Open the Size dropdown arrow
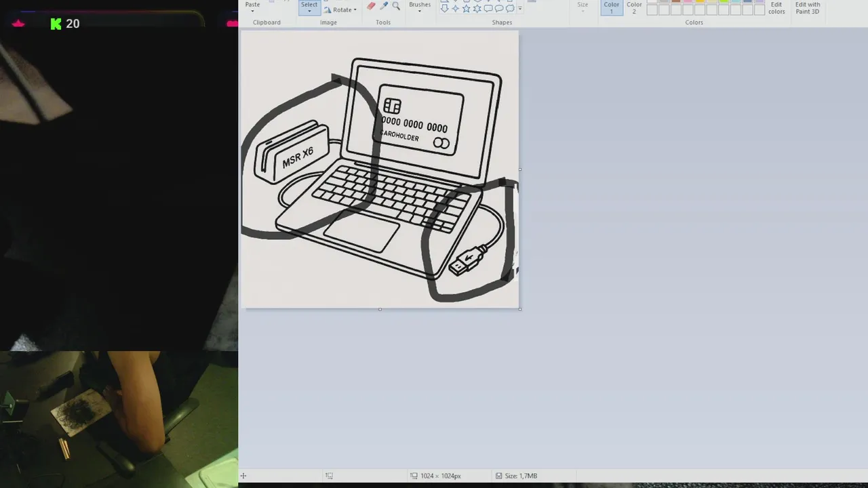This screenshot has width=868, height=488. coord(583,11)
